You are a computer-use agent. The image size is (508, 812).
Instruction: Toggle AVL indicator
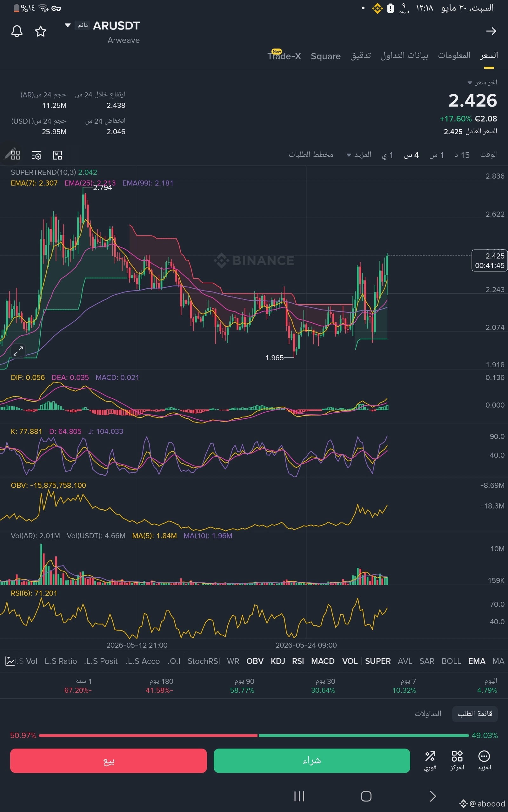point(405,661)
